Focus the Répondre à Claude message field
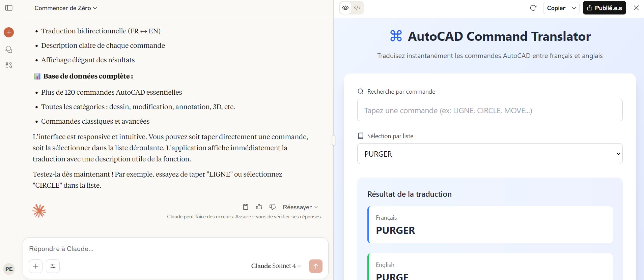Image resolution: width=644 pixels, height=280 pixels. [x=175, y=249]
